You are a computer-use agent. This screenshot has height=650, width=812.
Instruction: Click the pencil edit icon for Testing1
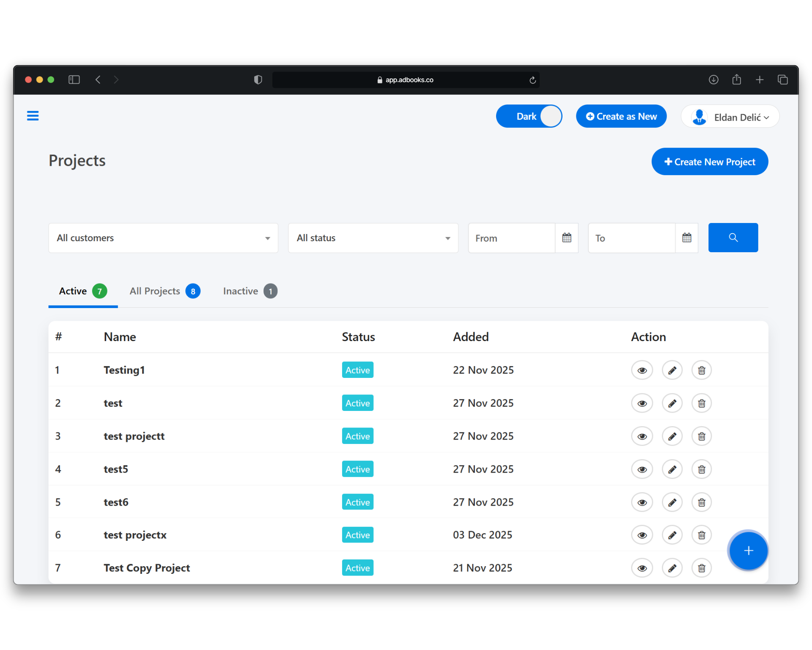pos(672,370)
